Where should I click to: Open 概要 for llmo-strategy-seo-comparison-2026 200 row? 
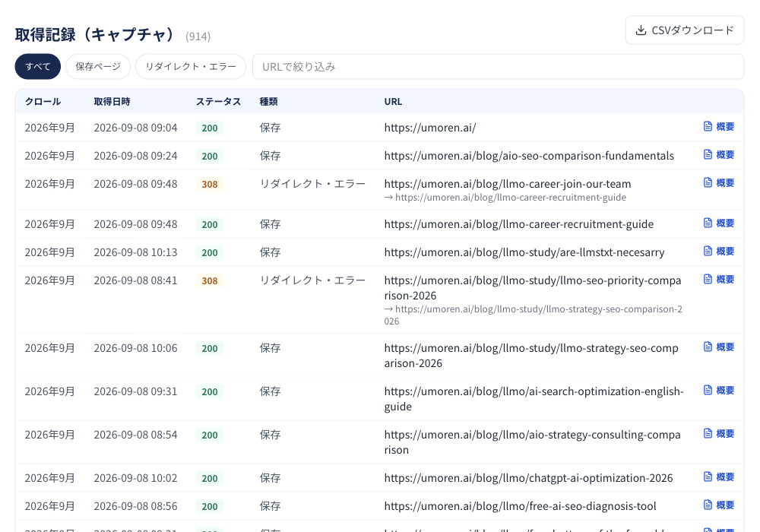point(719,347)
